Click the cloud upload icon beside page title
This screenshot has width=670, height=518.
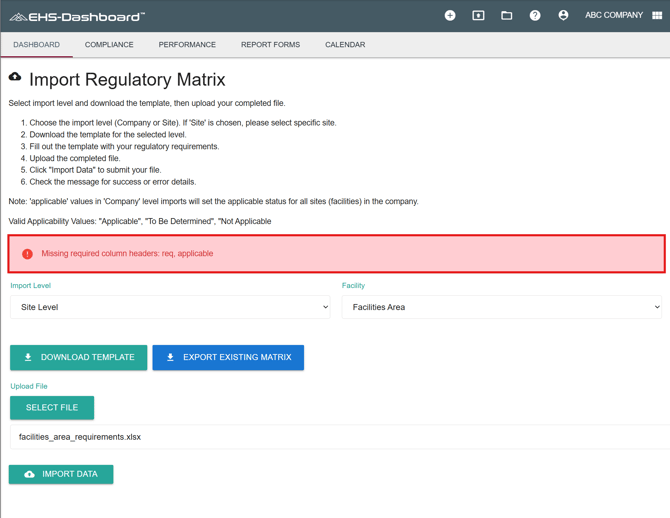pyautogui.click(x=15, y=77)
